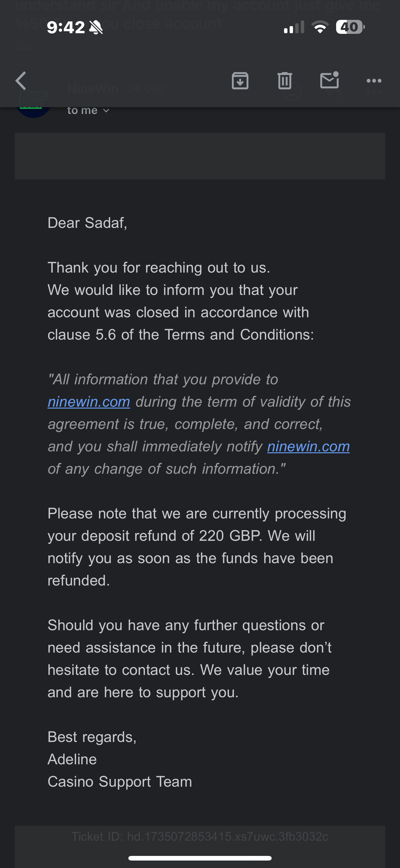Tap the cellular signal bars
The image size is (400, 868).
(x=294, y=27)
